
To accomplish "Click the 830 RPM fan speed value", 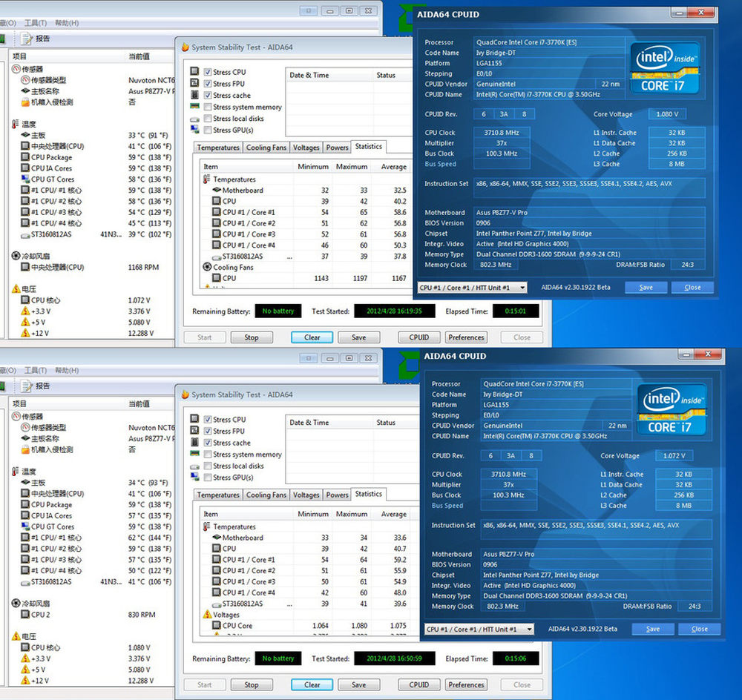I will [x=142, y=615].
